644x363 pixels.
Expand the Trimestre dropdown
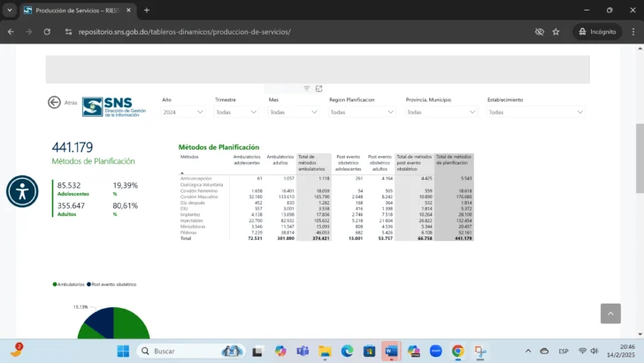click(x=236, y=112)
